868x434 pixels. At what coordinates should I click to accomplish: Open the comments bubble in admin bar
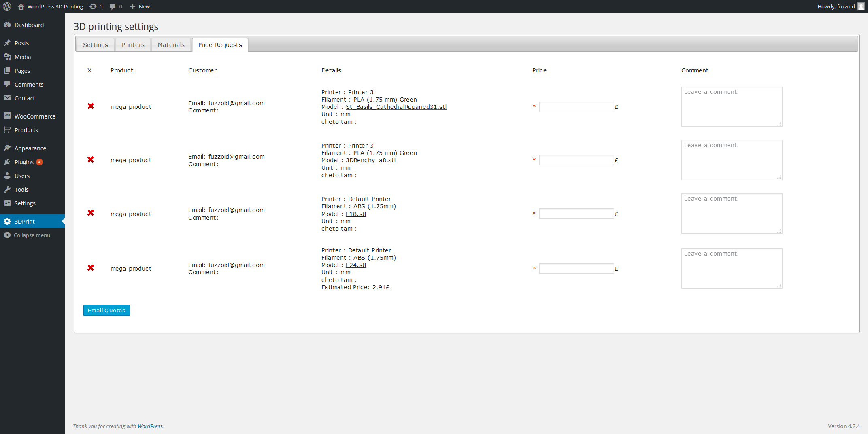[x=116, y=6]
